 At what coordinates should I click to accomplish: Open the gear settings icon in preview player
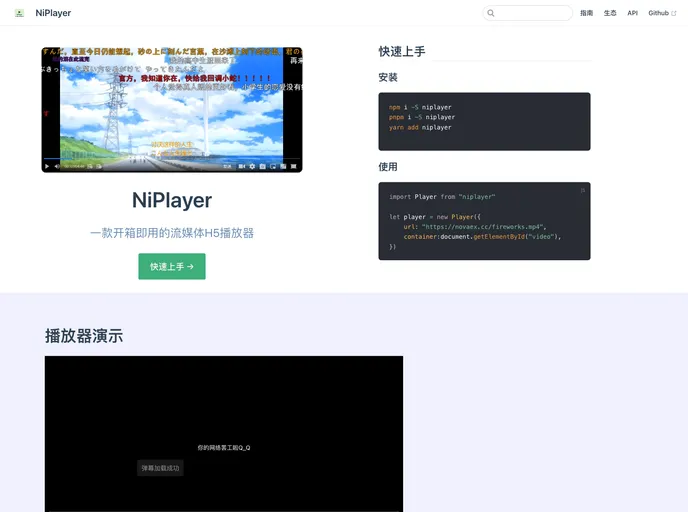(252, 166)
